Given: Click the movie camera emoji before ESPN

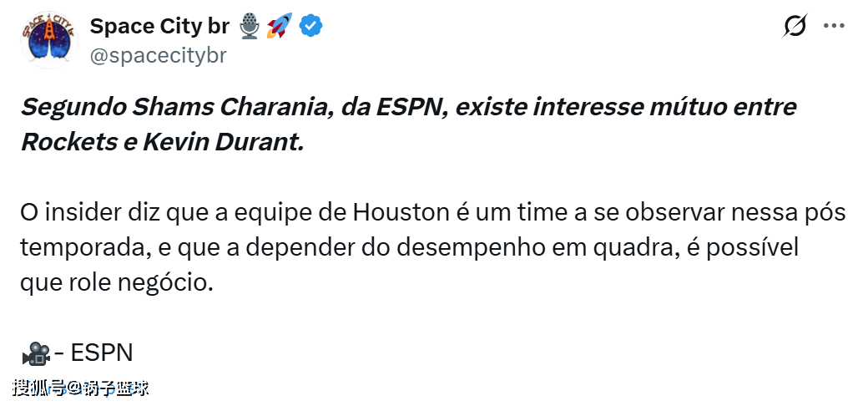Looking at the screenshot, I should 36,353.
